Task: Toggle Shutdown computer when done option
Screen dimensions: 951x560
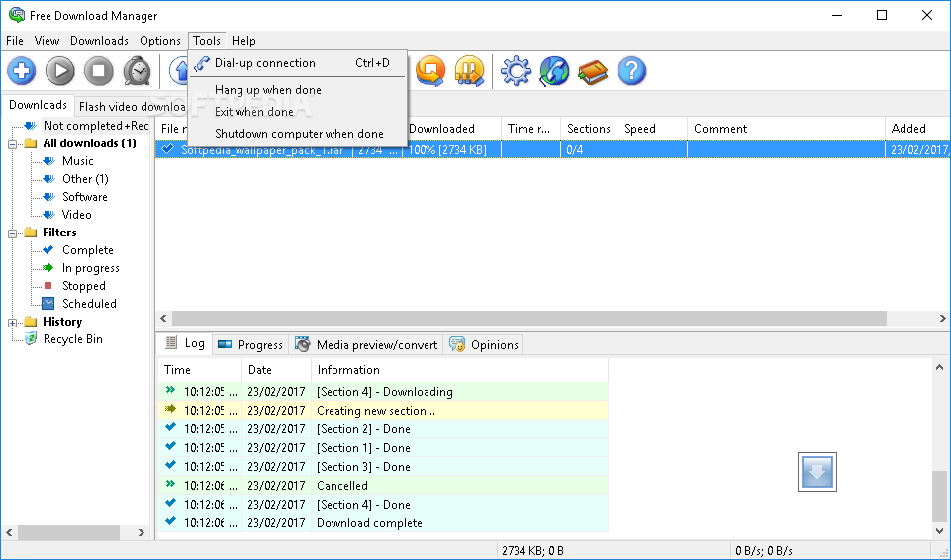Action: coord(297,134)
